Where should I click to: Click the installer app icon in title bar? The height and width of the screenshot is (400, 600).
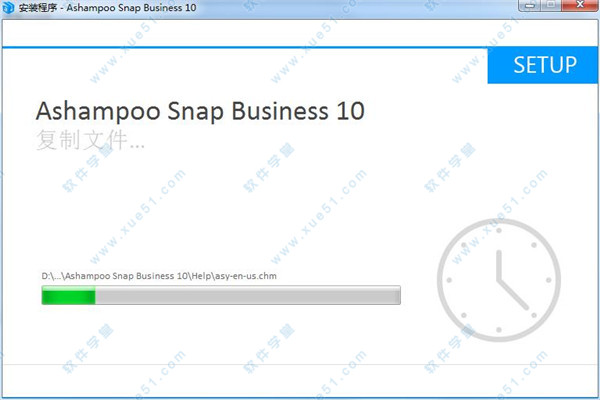pos(8,7)
